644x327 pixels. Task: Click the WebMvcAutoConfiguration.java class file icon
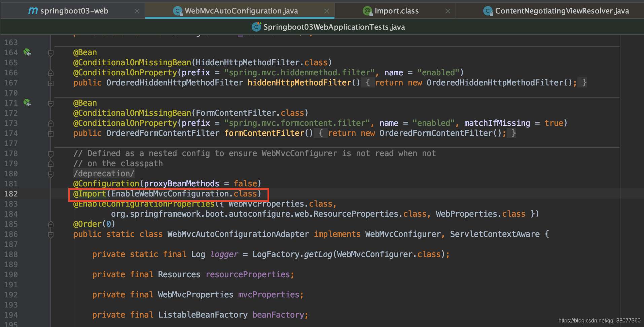[x=178, y=11]
